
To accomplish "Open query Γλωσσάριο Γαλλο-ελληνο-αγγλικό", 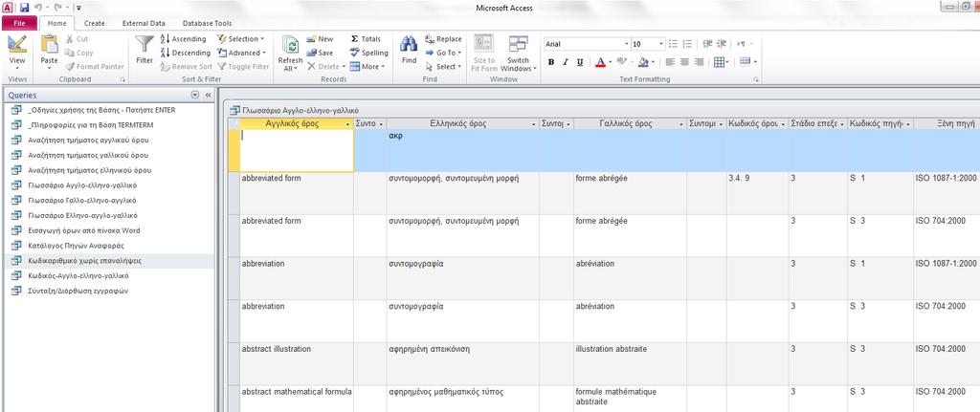I will pyautogui.click(x=82, y=201).
